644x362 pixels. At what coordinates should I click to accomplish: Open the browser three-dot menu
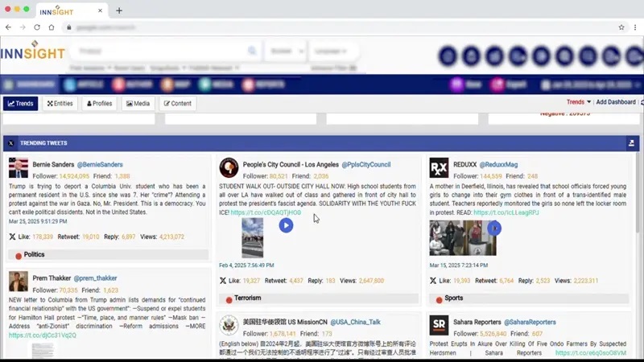[x=635, y=27]
